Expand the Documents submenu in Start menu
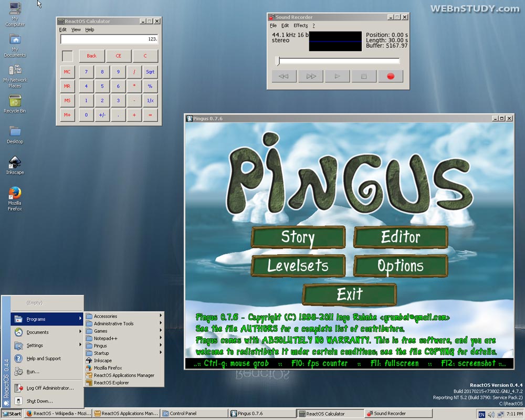This screenshot has width=525, height=420. tap(47, 332)
